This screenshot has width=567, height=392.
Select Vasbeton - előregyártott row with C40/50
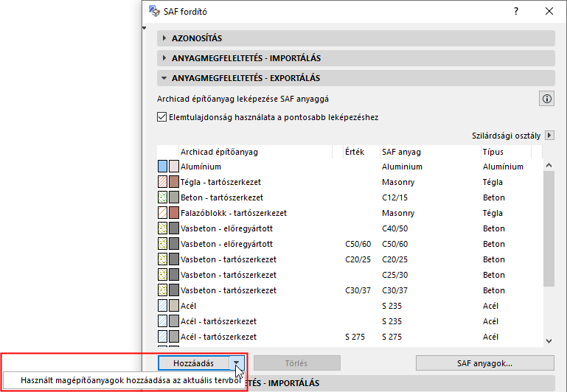point(350,228)
